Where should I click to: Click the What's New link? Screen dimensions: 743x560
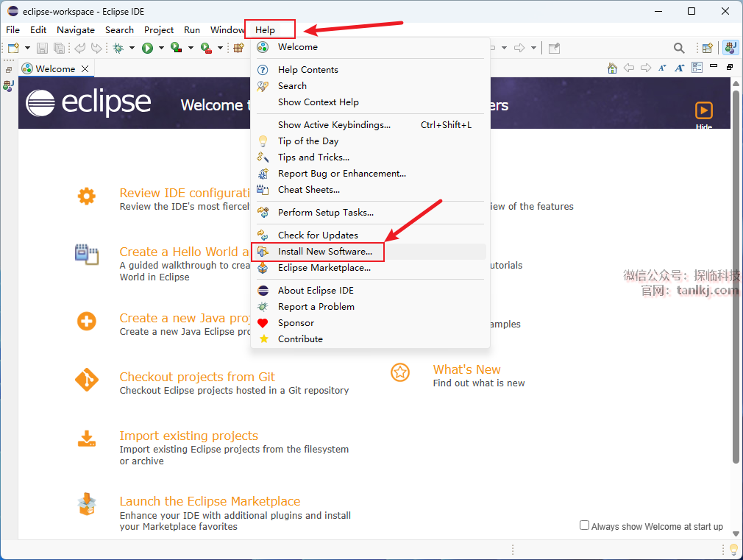click(x=466, y=369)
